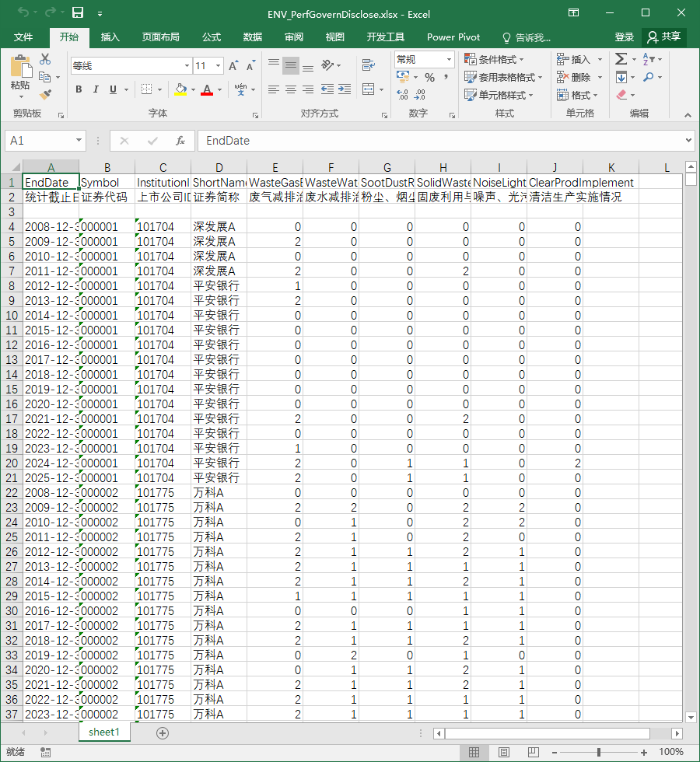
Task: Click the Insert Function fx icon
Action: pos(180,141)
